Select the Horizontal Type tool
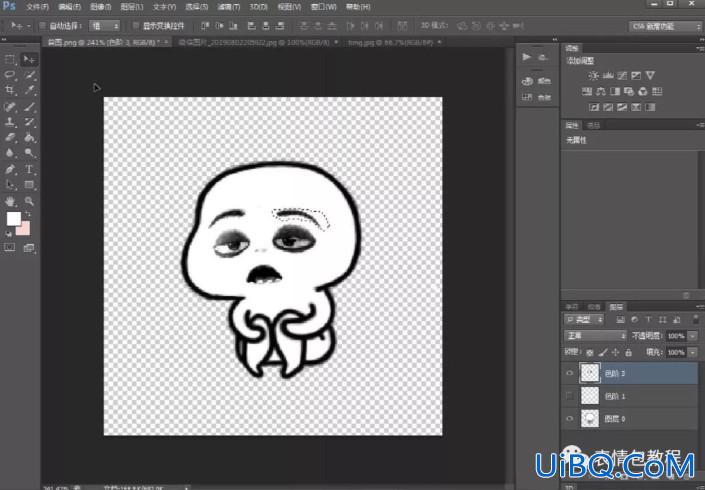Screen dimensions: 705x490 [x=29, y=169]
